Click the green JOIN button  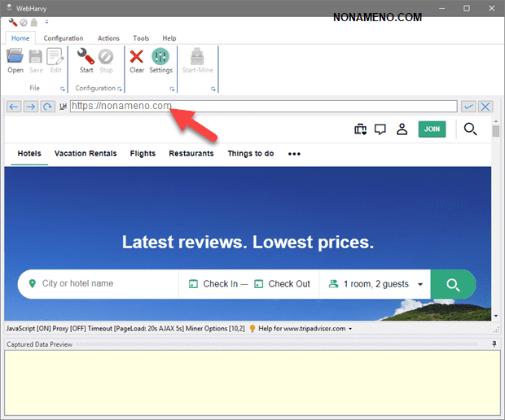pyautogui.click(x=432, y=129)
